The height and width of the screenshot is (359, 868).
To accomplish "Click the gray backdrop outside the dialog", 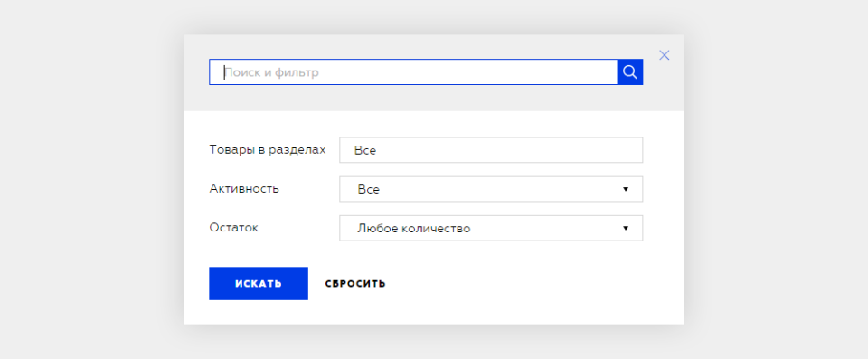I will [89, 177].
